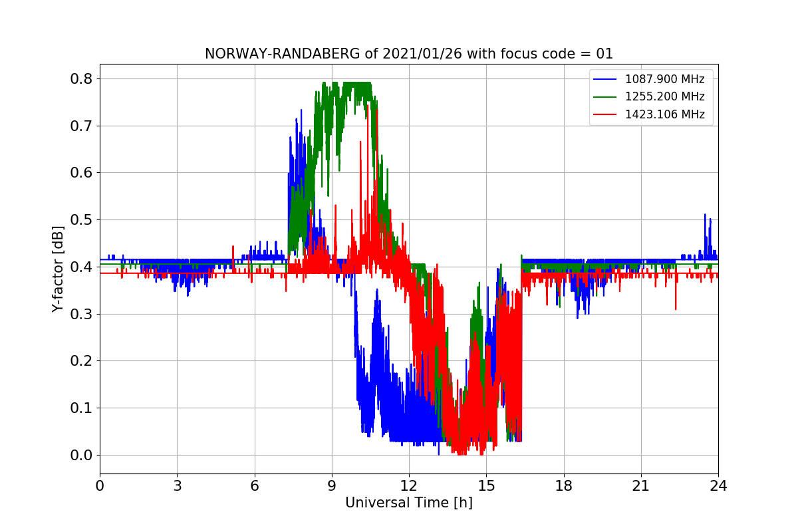The width and height of the screenshot is (798, 532).
Task: Click the 21 hour x-axis tick label
Action: [641, 486]
